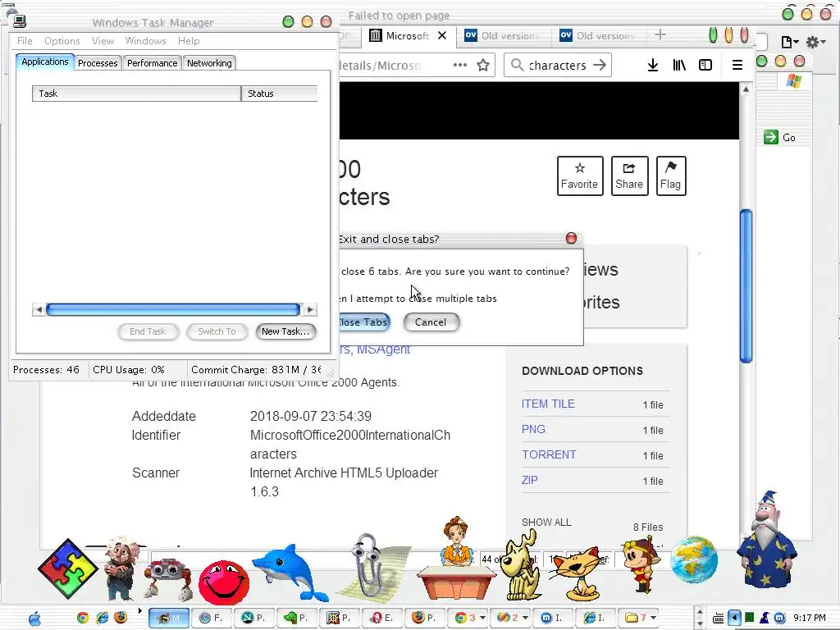Click the globe Mother Nature agent

[x=694, y=559]
